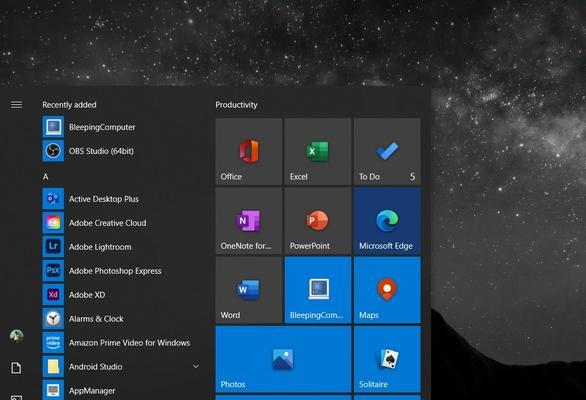Screen dimensions: 586x400
Task: Click the Alarms & Clock label
Action: pos(96,319)
